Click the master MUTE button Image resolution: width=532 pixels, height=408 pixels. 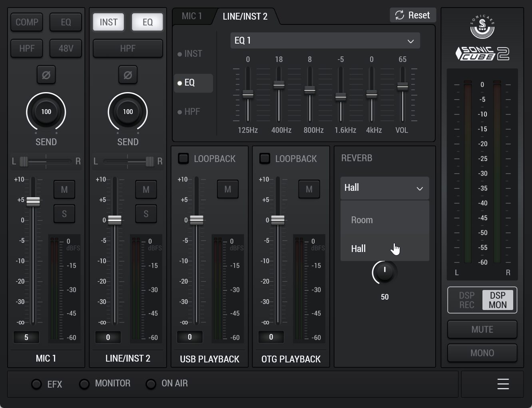point(482,330)
